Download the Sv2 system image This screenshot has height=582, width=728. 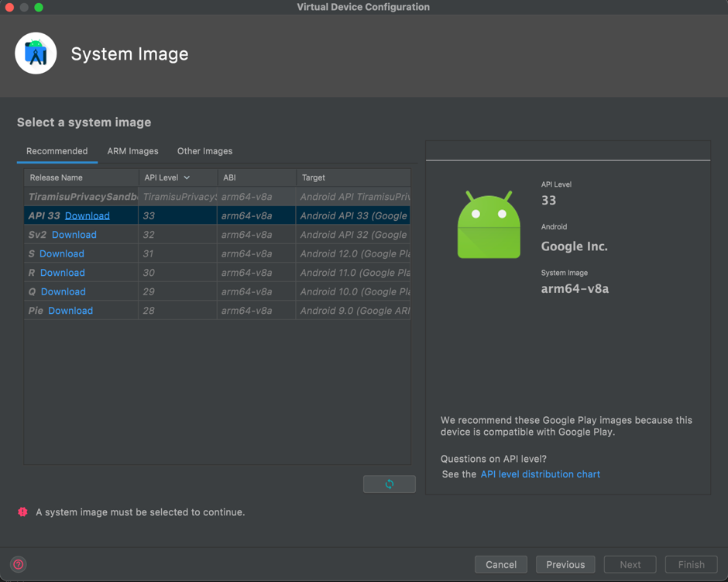click(x=74, y=235)
